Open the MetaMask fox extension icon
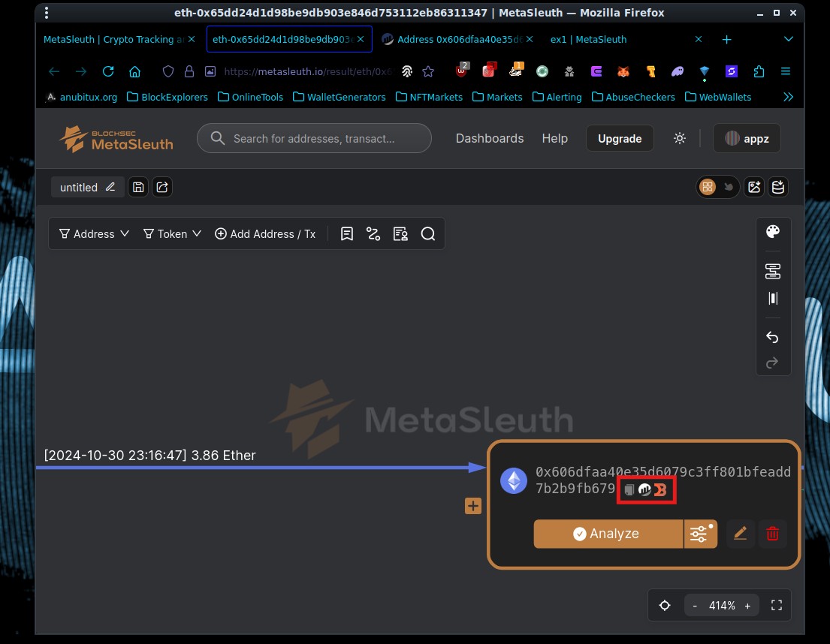 623,71
